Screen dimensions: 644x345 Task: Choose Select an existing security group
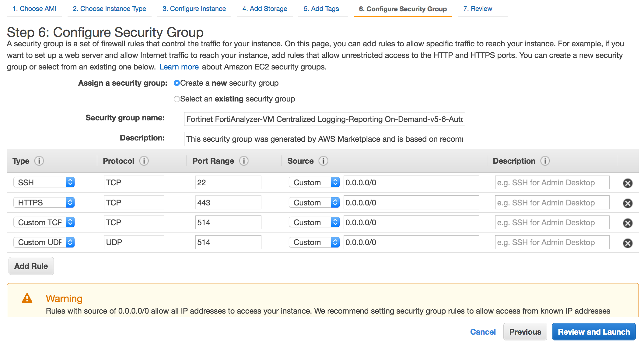pos(177,99)
